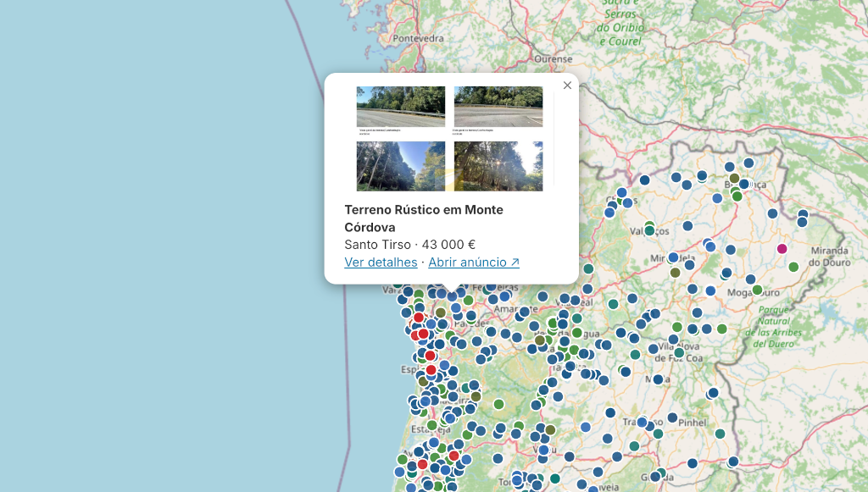Click the green marker beside Miranda do Douro label
Image resolution: width=868 pixels, height=492 pixels.
pyautogui.click(x=793, y=267)
